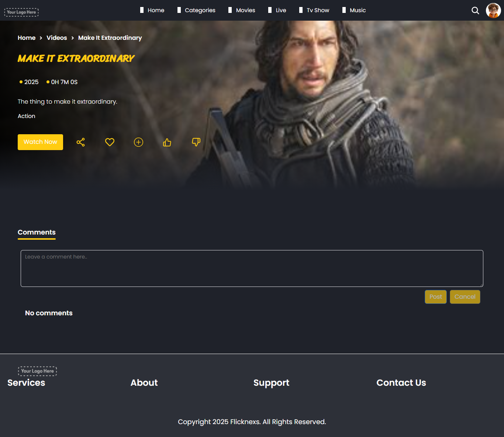The image size is (504, 437).
Task: Add video to favorites with heart icon
Action: pyautogui.click(x=110, y=142)
